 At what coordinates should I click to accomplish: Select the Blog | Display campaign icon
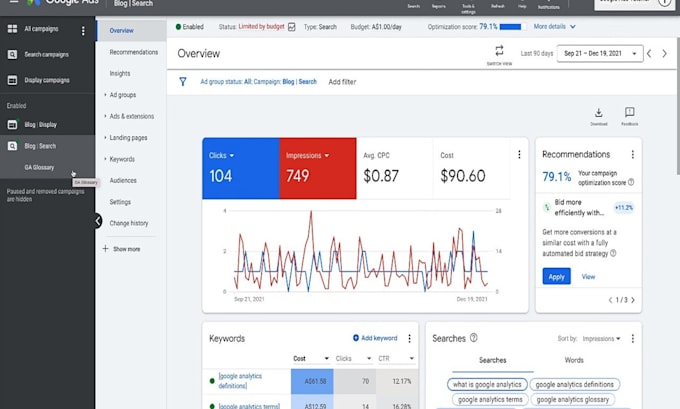(x=12, y=124)
